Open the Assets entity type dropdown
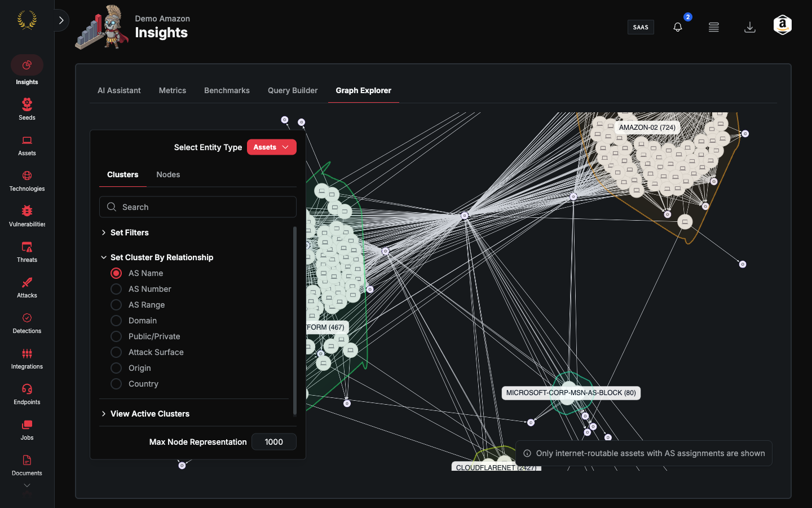 click(271, 147)
